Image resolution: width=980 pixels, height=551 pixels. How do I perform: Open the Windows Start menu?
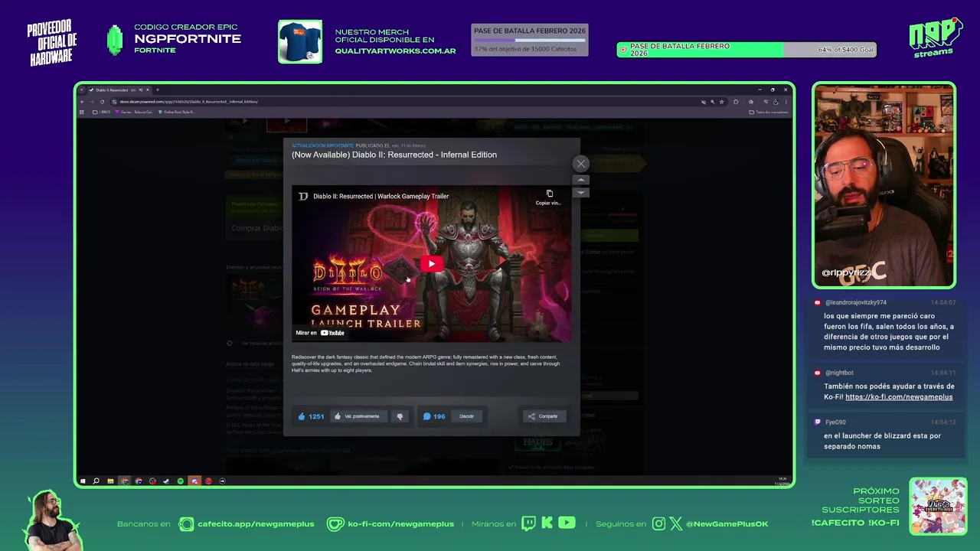(83, 481)
